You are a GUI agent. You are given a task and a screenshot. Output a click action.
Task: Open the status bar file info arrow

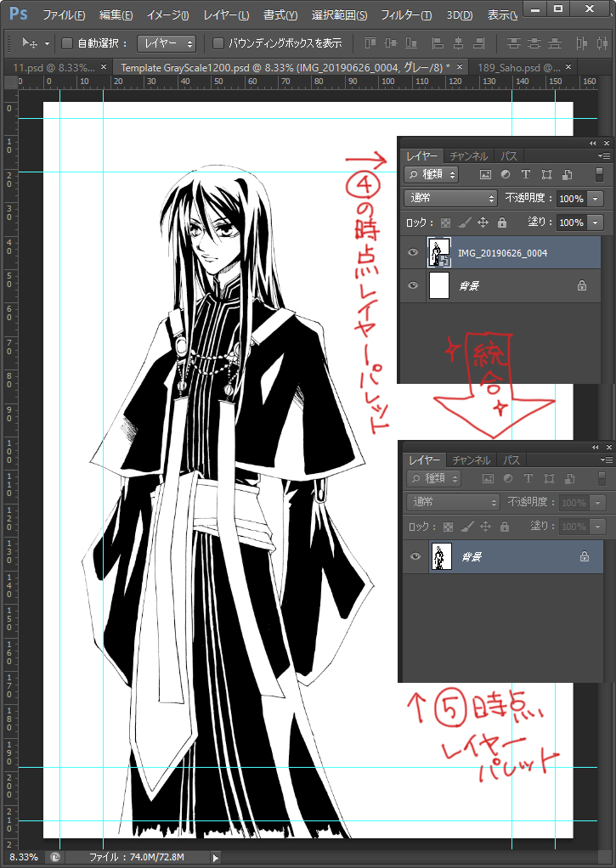coord(216,858)
